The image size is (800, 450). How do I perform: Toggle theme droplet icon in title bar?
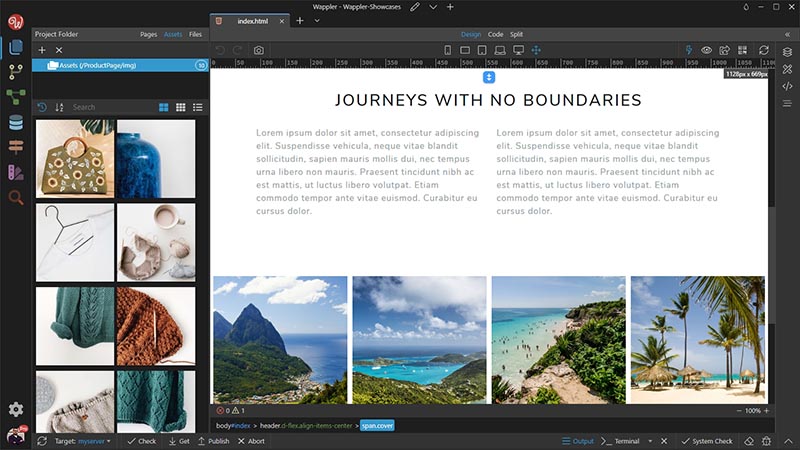746,7
